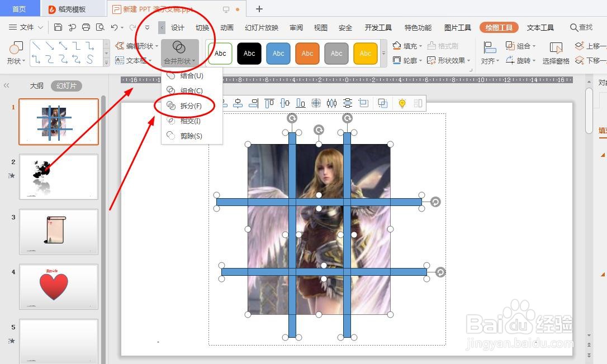Expand the quick access toolbar customize arrow
Viewport: 607px width, 364px height.
point(147,27)
